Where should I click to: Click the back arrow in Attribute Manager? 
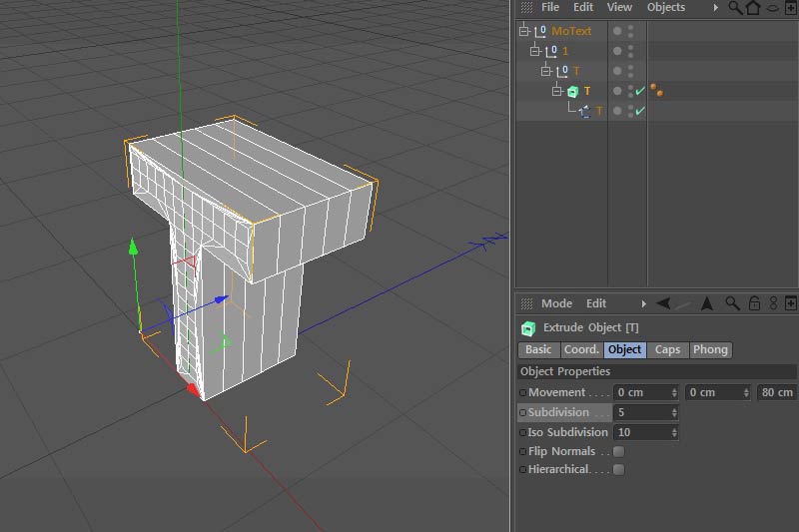tap(663, 303)
